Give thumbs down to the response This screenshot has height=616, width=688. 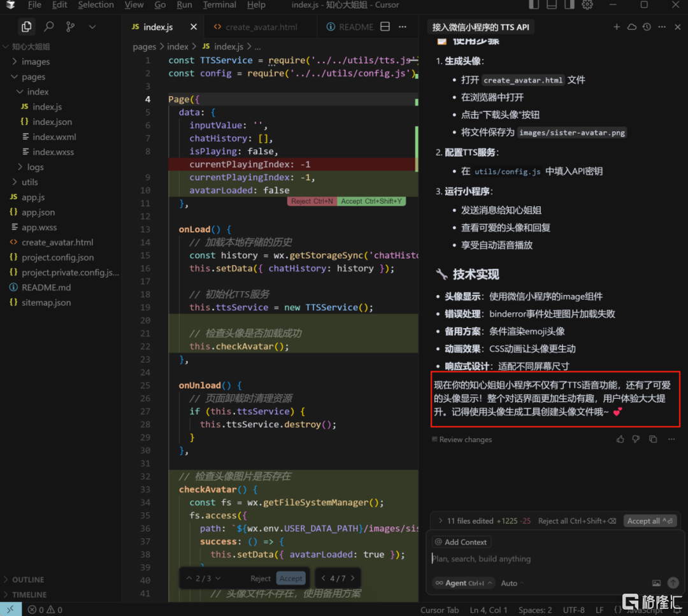pos(636,439)
